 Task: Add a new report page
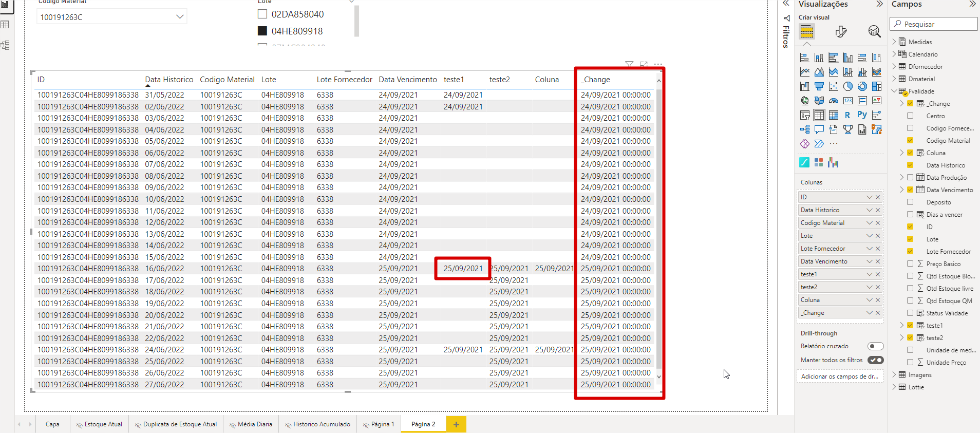(456, 424)
